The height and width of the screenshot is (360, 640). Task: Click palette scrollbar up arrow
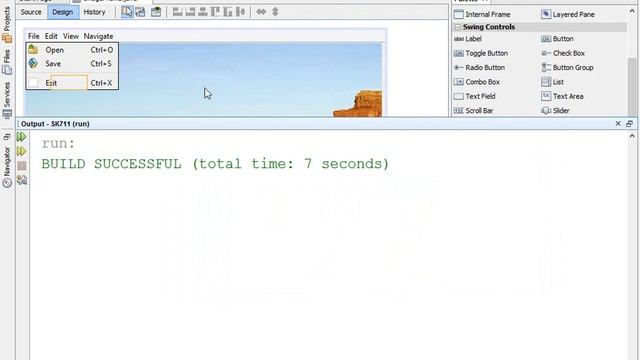pos(632,11)
